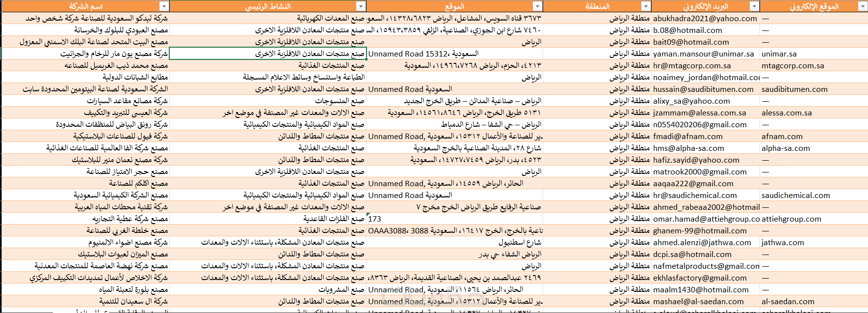Select the website cell saudibitumen.com
The image size is (868, 313).
click(x=814, y=89)
